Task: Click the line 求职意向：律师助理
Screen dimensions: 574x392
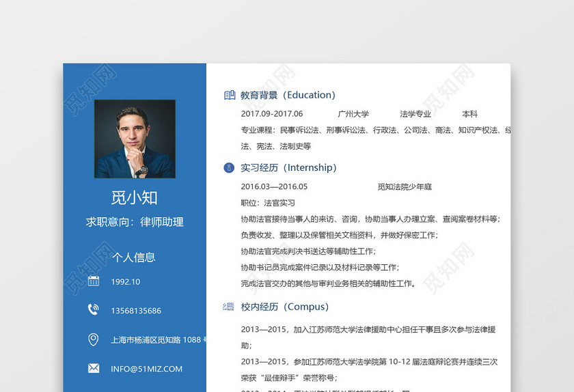Action: 135,222
